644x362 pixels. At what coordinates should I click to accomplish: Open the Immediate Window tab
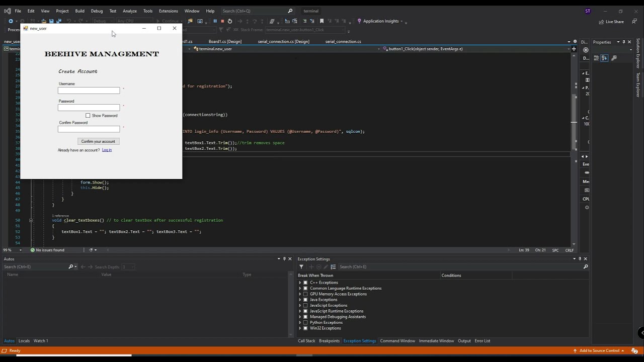click(x=436, y=341)
